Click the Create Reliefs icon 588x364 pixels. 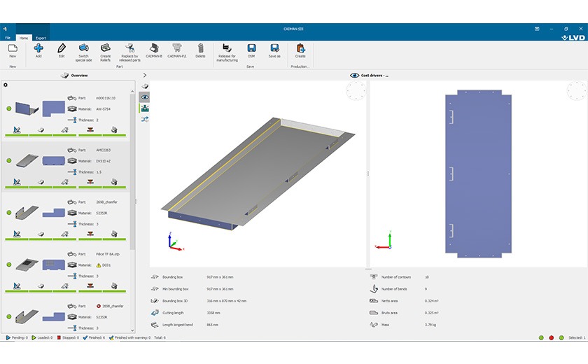[106, 48]
